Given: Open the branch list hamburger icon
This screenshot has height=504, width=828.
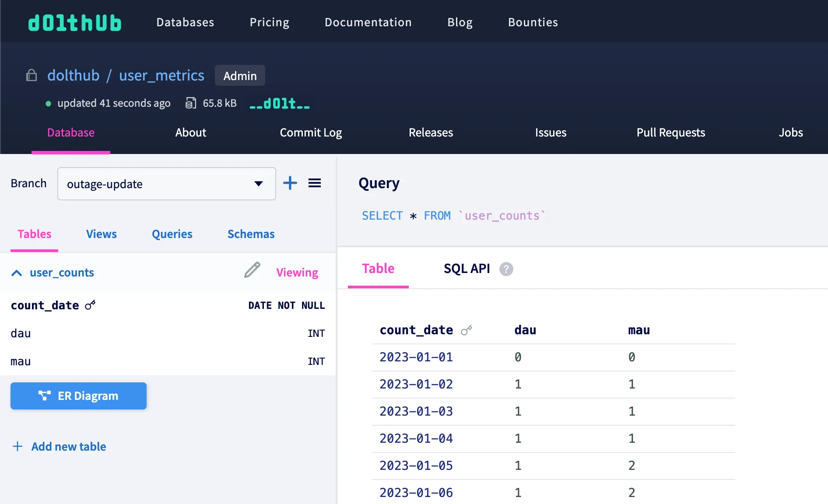Looking at the screenshot, I should pyautogui.click(x=315, y=183).
